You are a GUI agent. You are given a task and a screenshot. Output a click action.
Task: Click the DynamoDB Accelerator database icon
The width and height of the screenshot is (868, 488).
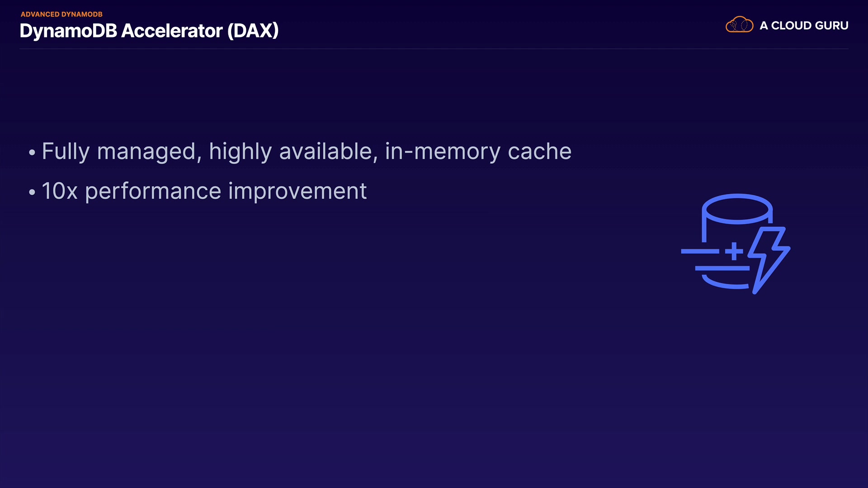pos(735,244)
